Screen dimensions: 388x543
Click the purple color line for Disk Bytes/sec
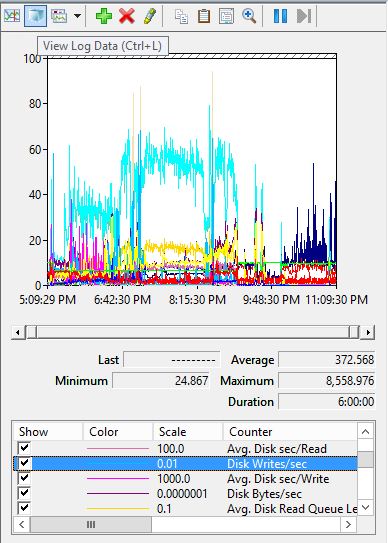coord(118,493)
